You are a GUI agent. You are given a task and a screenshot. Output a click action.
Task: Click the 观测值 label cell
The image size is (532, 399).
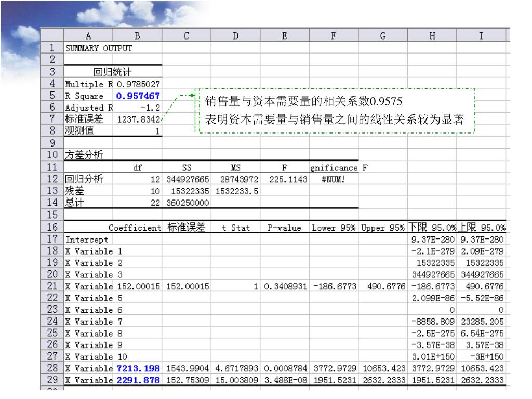[88, 130]
